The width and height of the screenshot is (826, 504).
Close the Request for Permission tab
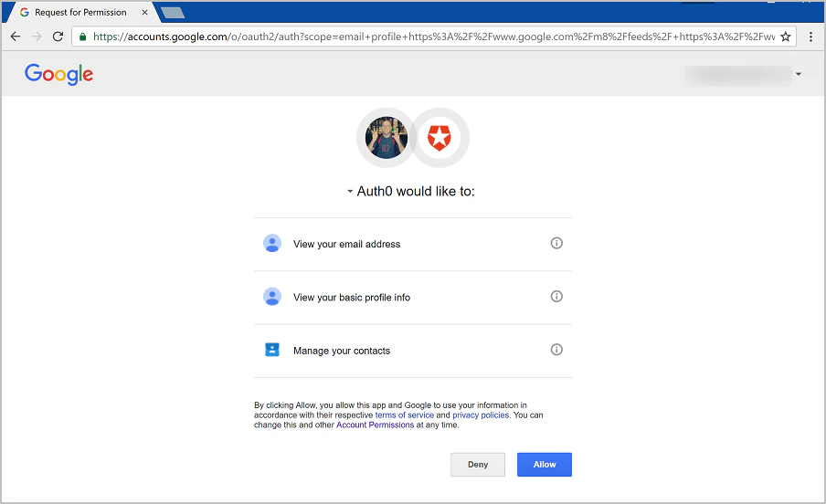[x=144, y=12]
